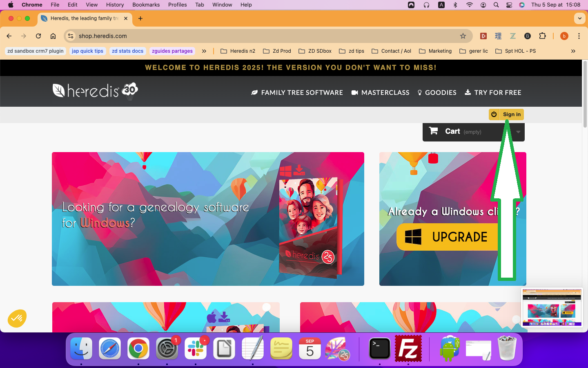Open the Bookmarks menu
This screenshot has height=368, width=588.
[146, 5]
